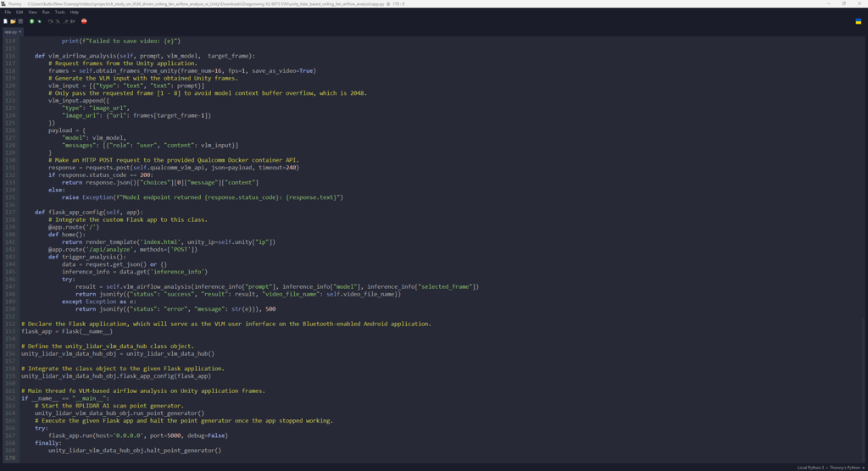Click 'def flask_app_config(self, app):' line
The width and height of the screenshot is (868, 471).
click(x=88, y=213)
